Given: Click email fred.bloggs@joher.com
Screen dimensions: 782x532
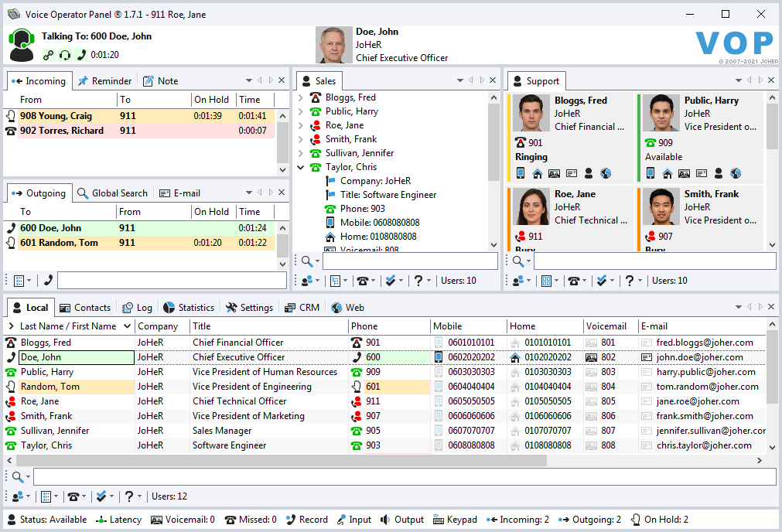Looking at the screenshot, I should (x=704, y=343).
